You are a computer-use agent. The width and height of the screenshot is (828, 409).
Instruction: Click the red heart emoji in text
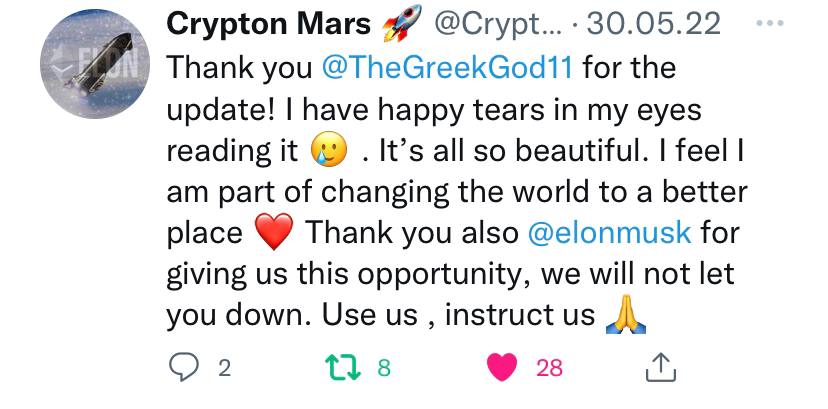274,232
